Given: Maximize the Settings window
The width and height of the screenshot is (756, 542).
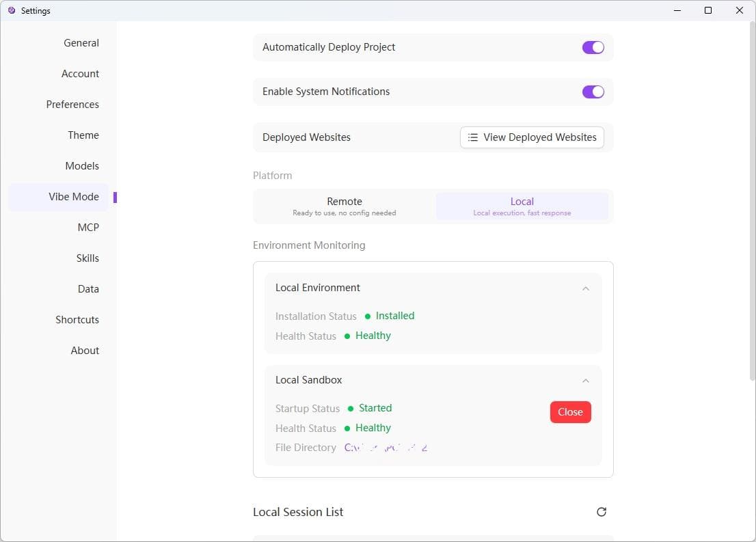Looking at the screenshot, I should click(x=708, y=10).
